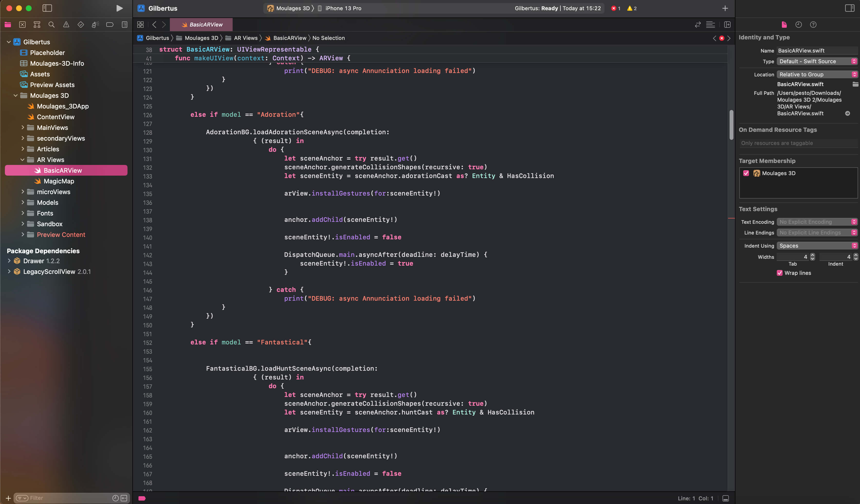Open the Location dropdown showing Relative to Group
Image resolution: width=860 pixels, height=504 pixels.
click(x=817, y=74)
